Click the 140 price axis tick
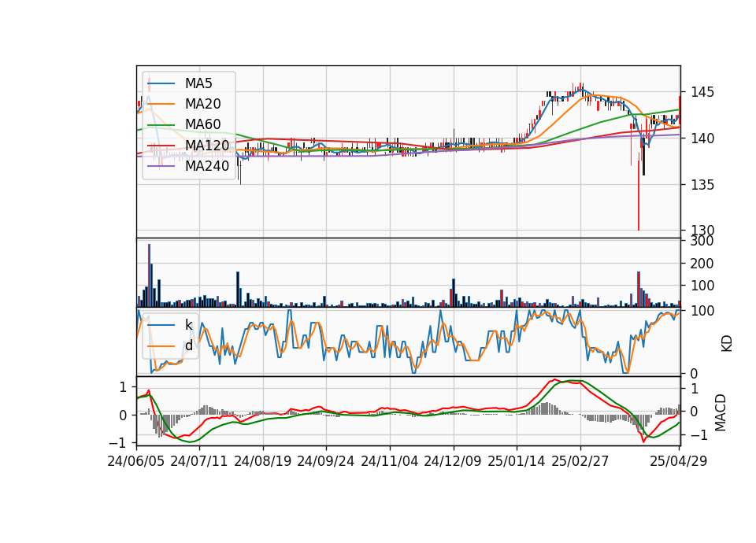Image resolution: width=756 pixels, height=543 pixels. point(702,139)
